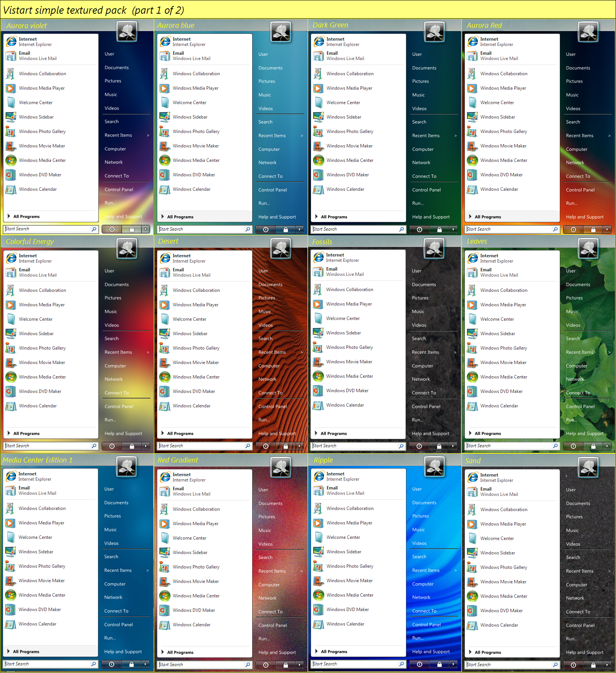Viewport: 616px width, 673px height.
Task: Select Control Panel in Aurora blue menu
Action: click(273, 190)
